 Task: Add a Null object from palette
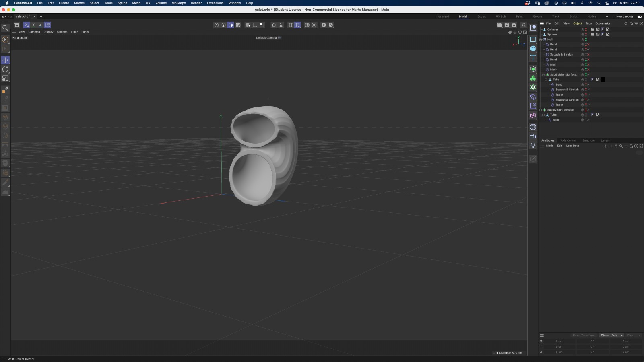point(533,28)
